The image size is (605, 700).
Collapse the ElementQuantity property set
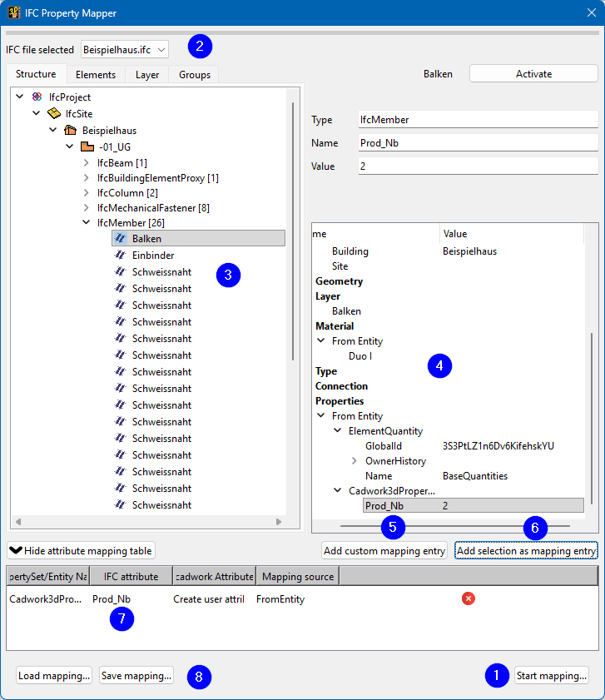[x=337, y=431]
